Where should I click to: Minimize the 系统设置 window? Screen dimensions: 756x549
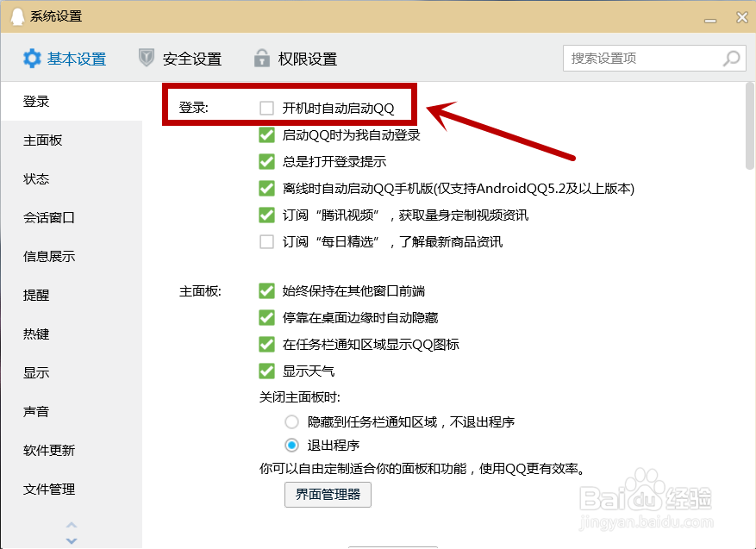[710, 19]
